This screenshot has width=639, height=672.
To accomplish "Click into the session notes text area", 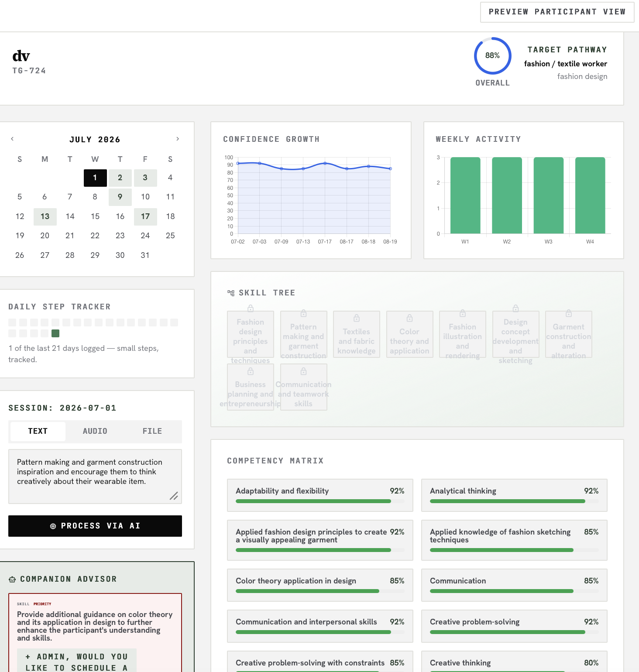I will 95,477.
